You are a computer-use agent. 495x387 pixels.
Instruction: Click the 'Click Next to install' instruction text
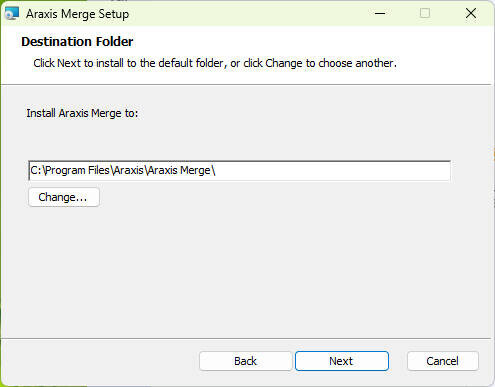(215, 63)
